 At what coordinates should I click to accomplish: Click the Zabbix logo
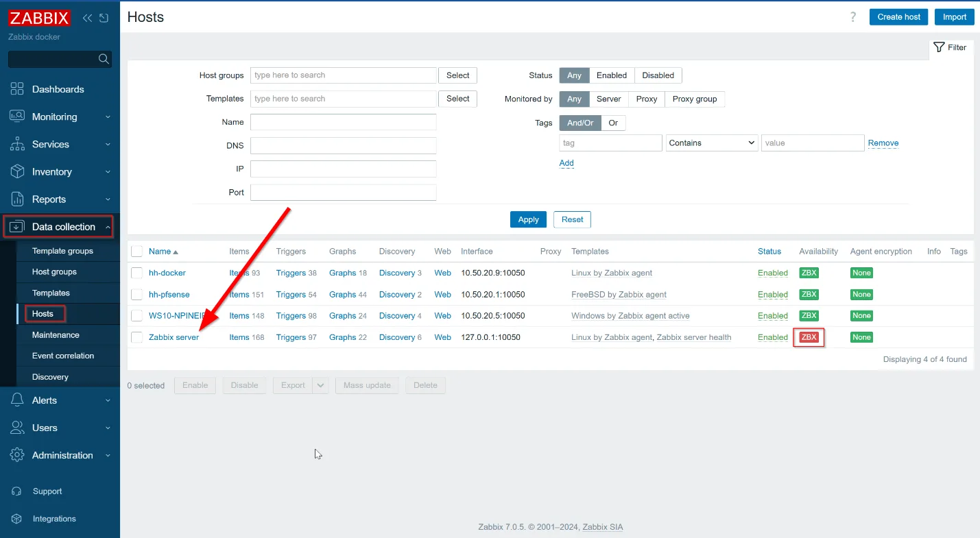pyautogui.click(x=39, y=18)
